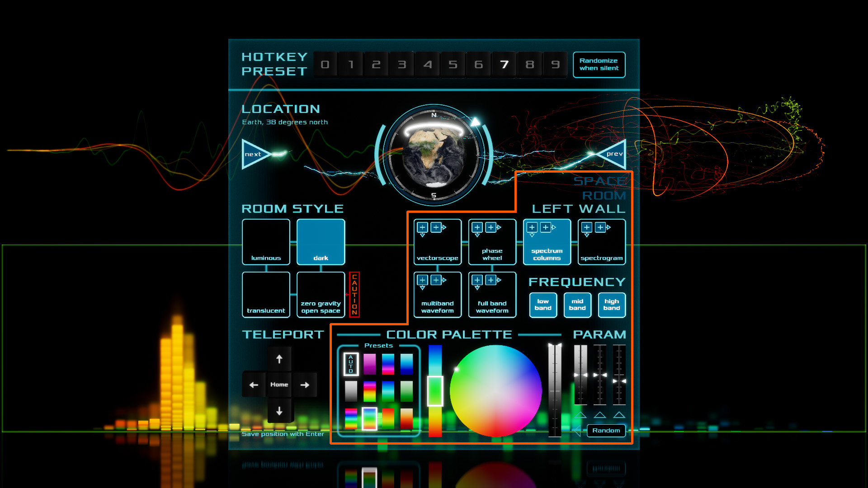This screenshot has height=488, width=868.
Task: Select hotkey preset 9
Action: [x=555, y=65]
